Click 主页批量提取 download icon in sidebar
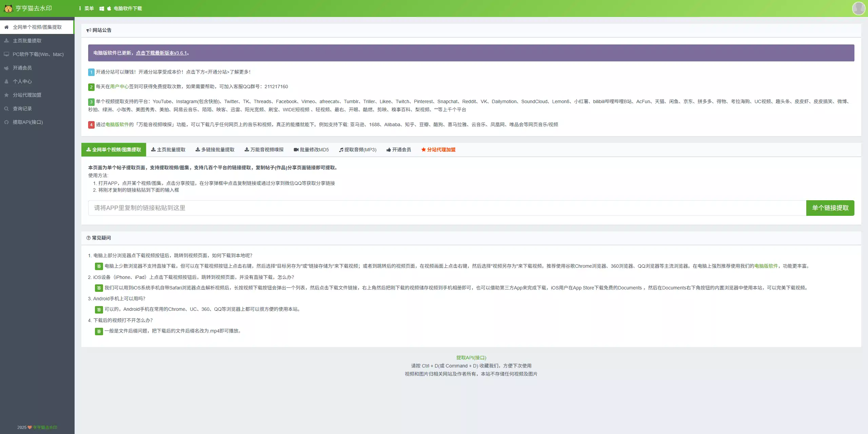Viewport: 868px width, 434px height. point(6,41)
